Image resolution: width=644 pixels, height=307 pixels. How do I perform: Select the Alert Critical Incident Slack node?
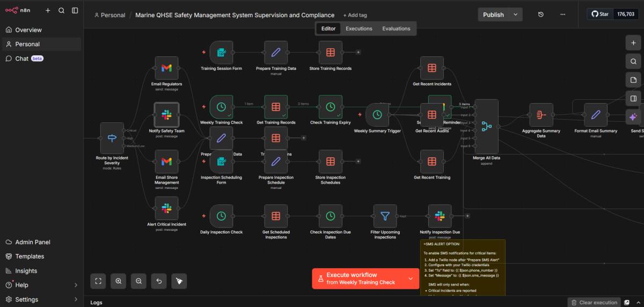coord(166,208)
